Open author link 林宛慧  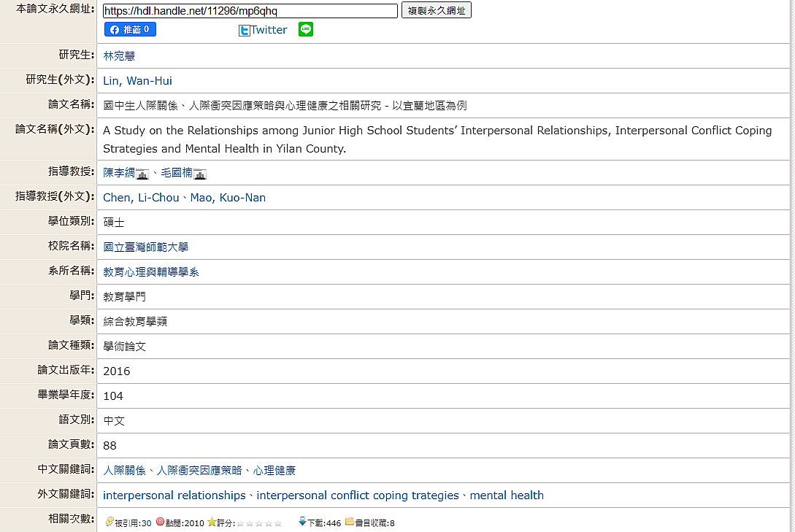pos(119,56)
